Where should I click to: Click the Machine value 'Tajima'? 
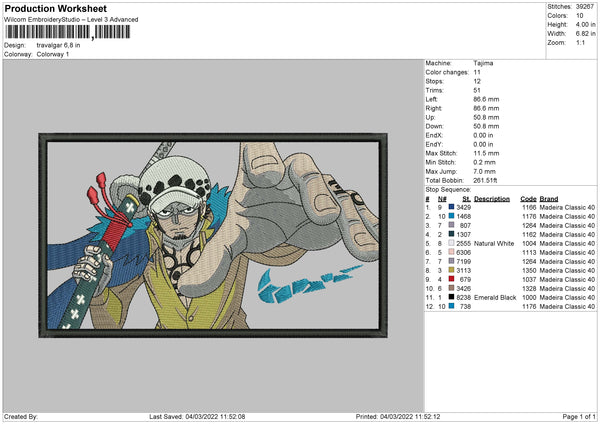coord(483,63)
